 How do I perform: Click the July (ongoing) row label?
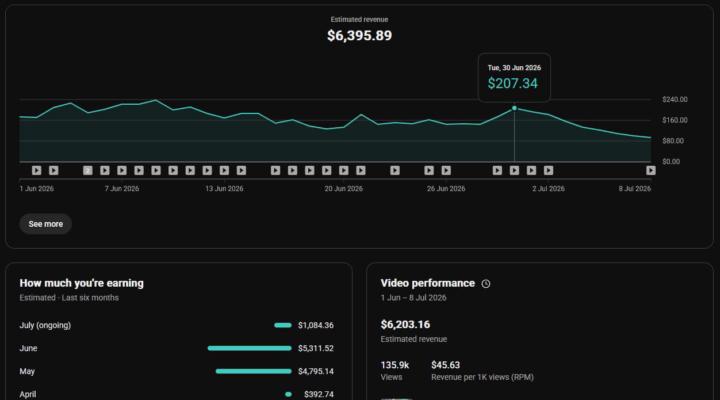pyautogui.click(x=45, y=325)
